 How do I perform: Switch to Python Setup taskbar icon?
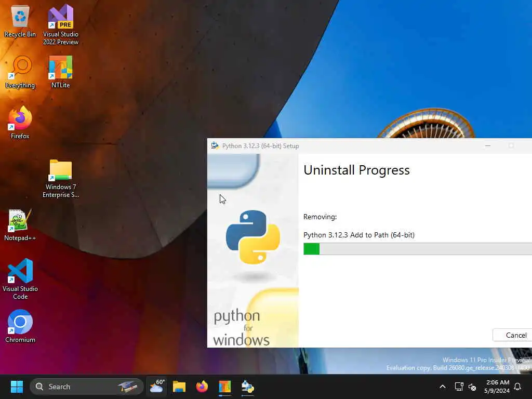click(248, 387)
